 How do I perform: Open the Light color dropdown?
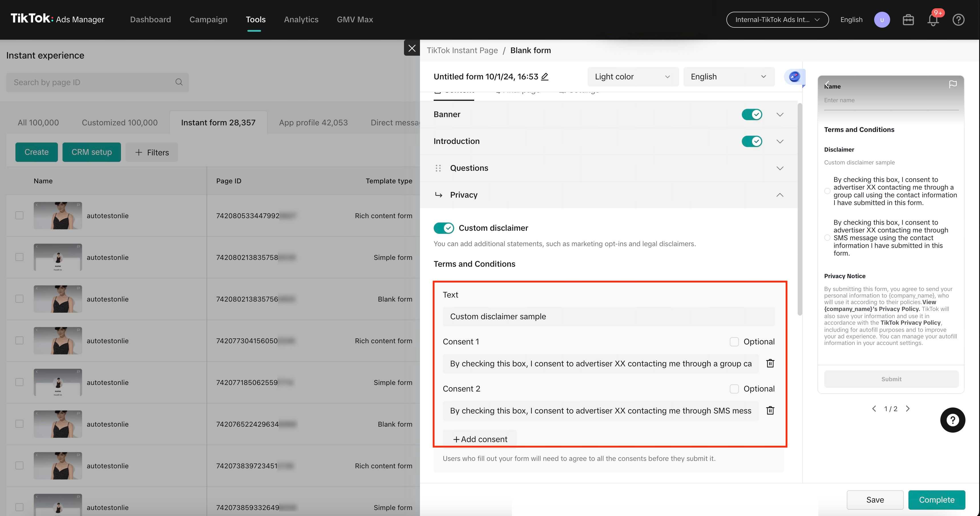point(633,77)
